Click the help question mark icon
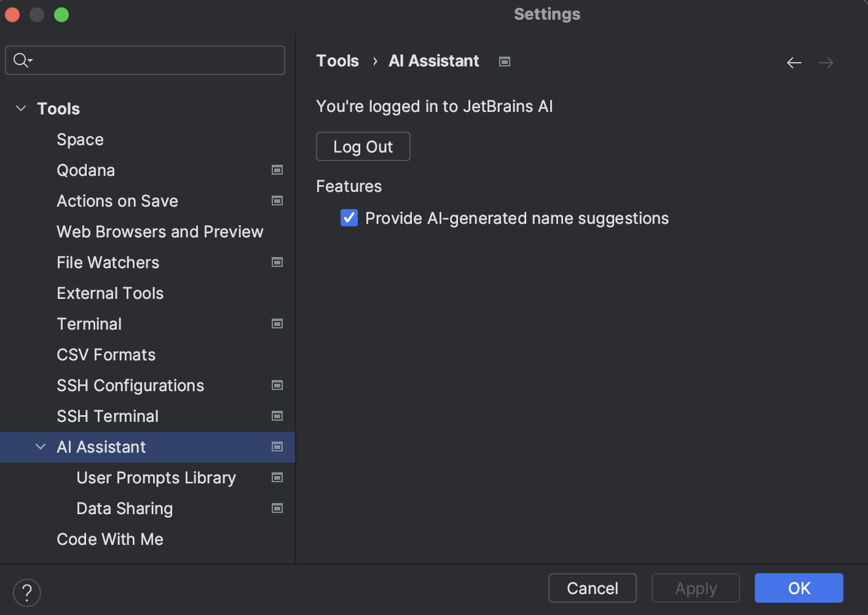Viewport: 868px width, 615px height. (26, 592)
